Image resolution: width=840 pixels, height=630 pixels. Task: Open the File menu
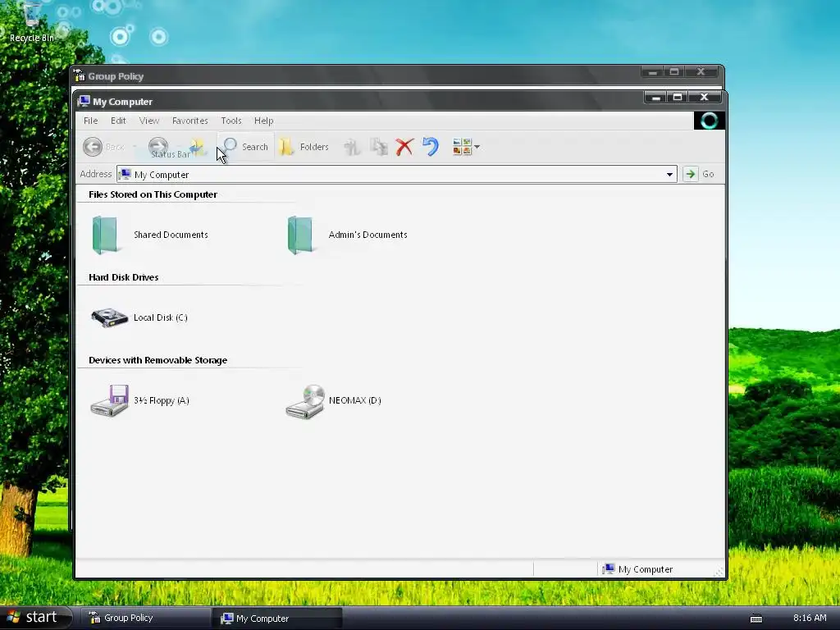pos(90,121)
